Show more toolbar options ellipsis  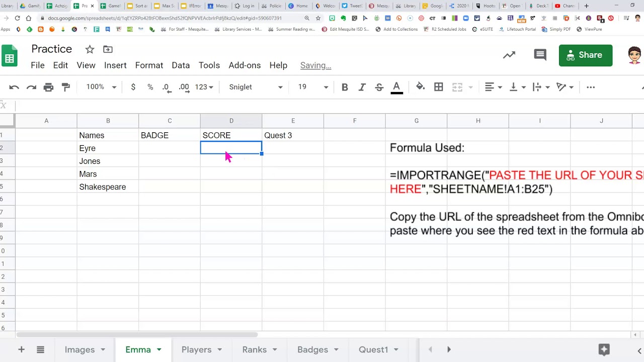pos(591,87)
